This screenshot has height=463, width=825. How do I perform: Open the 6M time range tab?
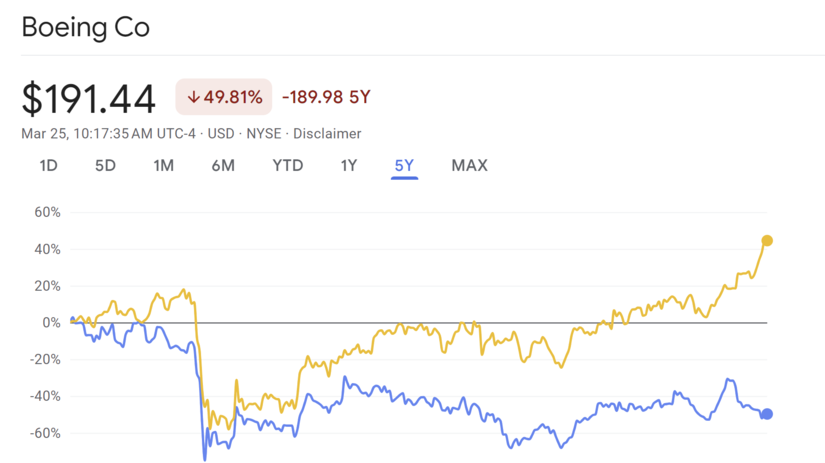(x=223, y=165)
